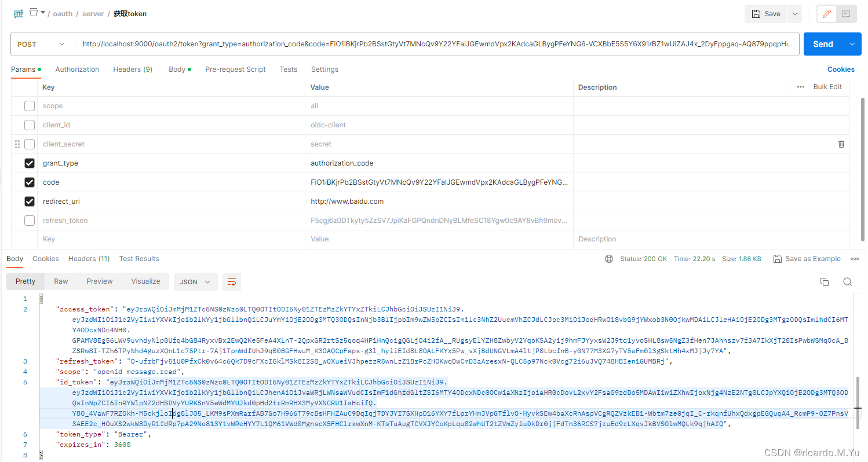Select the Raw view mode

click(61, 281)
